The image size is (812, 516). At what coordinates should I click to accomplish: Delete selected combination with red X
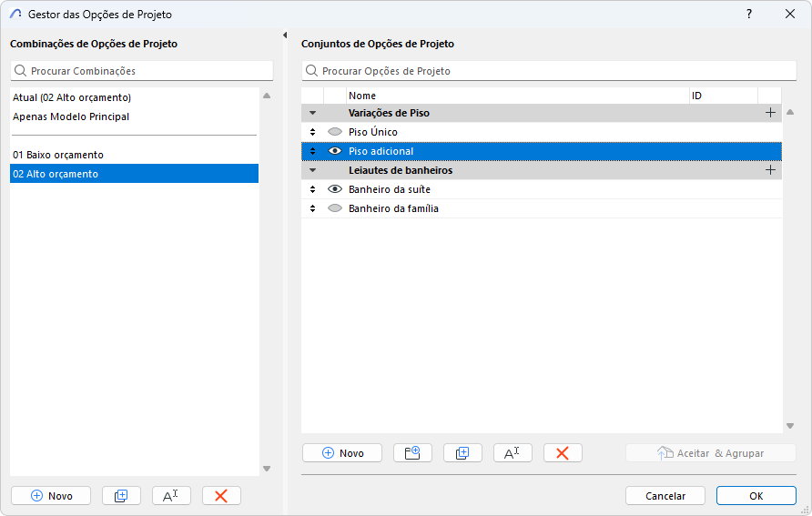(x=221, y=496)
